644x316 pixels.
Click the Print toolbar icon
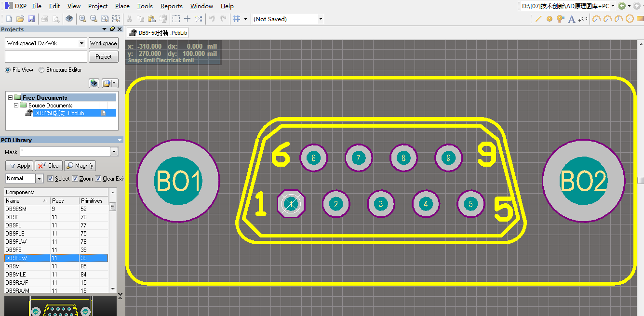pos(44,19)
